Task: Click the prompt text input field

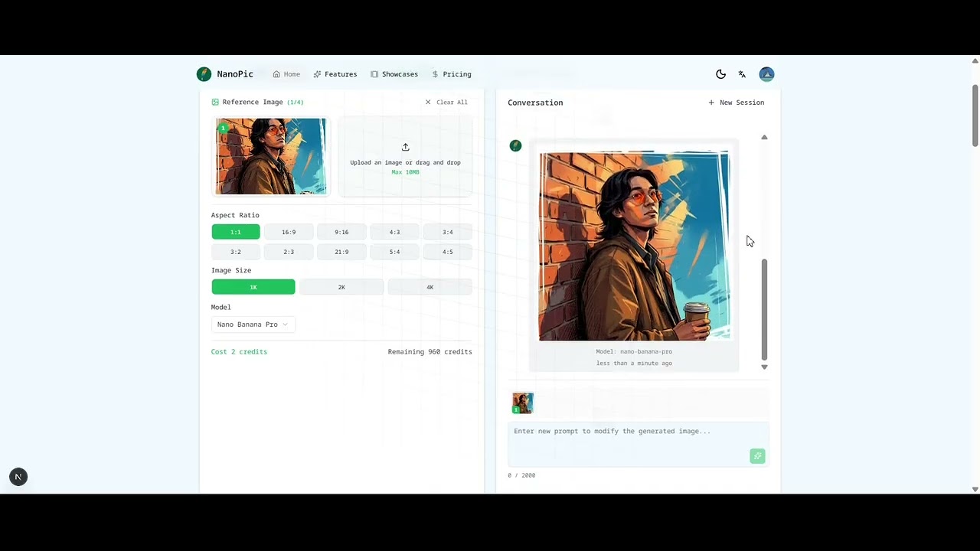Action: coord(639,443)
